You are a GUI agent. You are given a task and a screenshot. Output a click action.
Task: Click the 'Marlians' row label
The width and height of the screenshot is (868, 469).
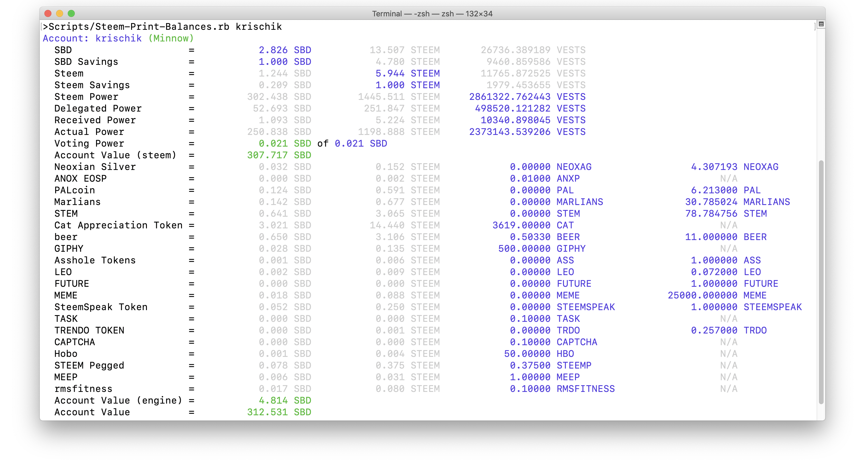point(77,202)
